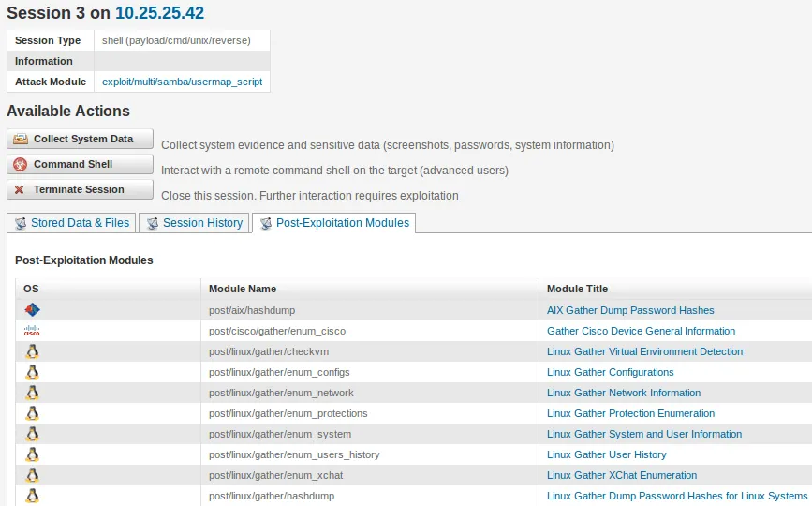Click the penguin icon beside enum_configs module
The image size is (812, 506).
(x=32, y=372)
